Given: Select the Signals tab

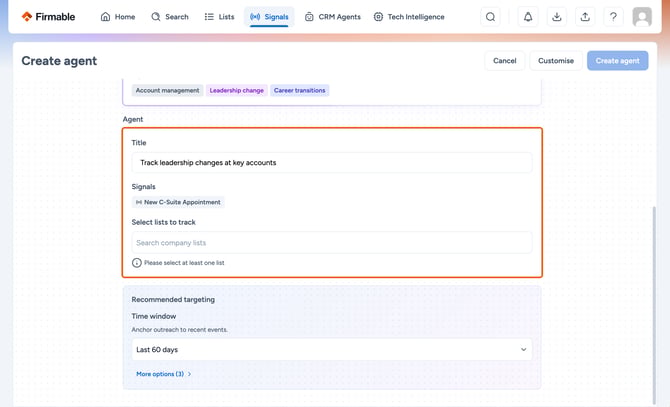Looking at the screenshot, I should click(x=269, y=17).
